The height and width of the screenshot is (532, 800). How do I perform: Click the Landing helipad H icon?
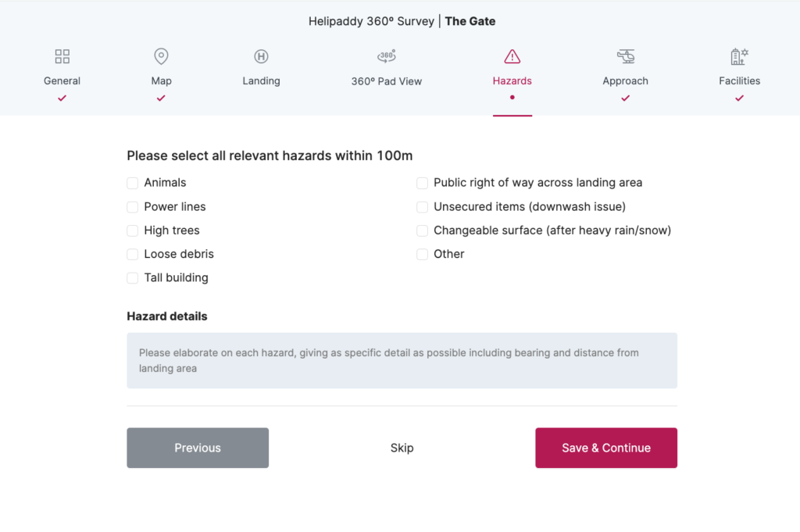point(261,56)
